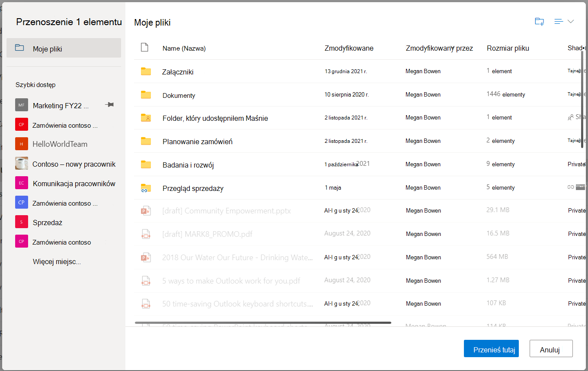Image resolution: width=588 pixels, height=371 pixels.
Task: Click Megan Bowen in the Załączniki row
Action: click(423, 71)
